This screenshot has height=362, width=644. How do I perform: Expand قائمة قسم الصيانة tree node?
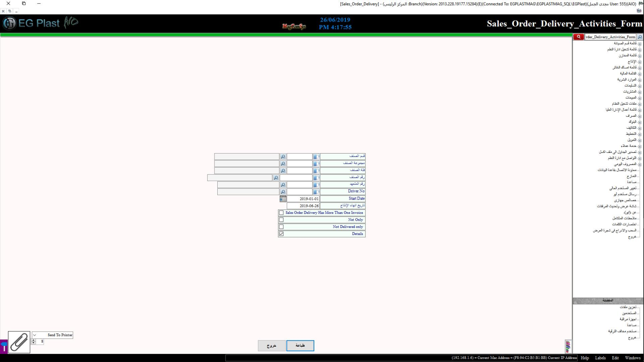(640, 44)
